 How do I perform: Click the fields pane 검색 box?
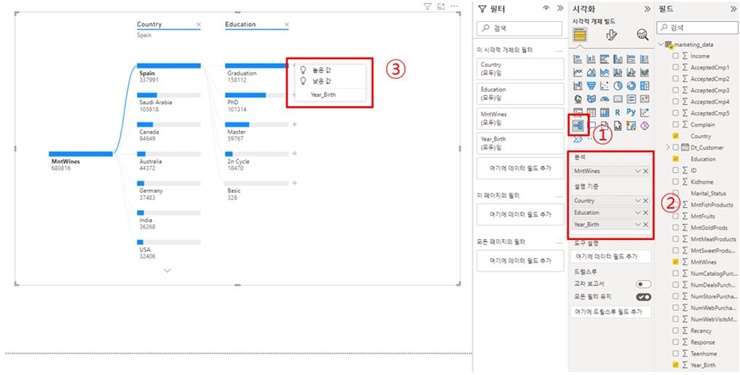click(x=697, y=28)
